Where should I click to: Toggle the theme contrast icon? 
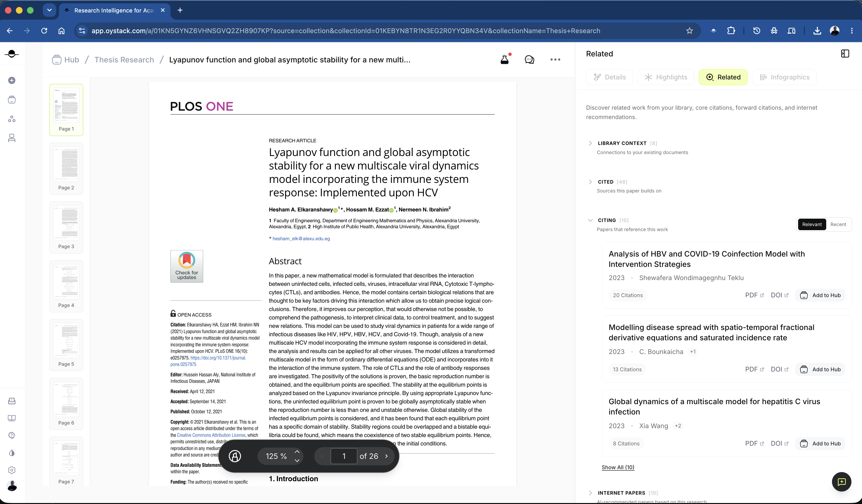click(12, 453)
